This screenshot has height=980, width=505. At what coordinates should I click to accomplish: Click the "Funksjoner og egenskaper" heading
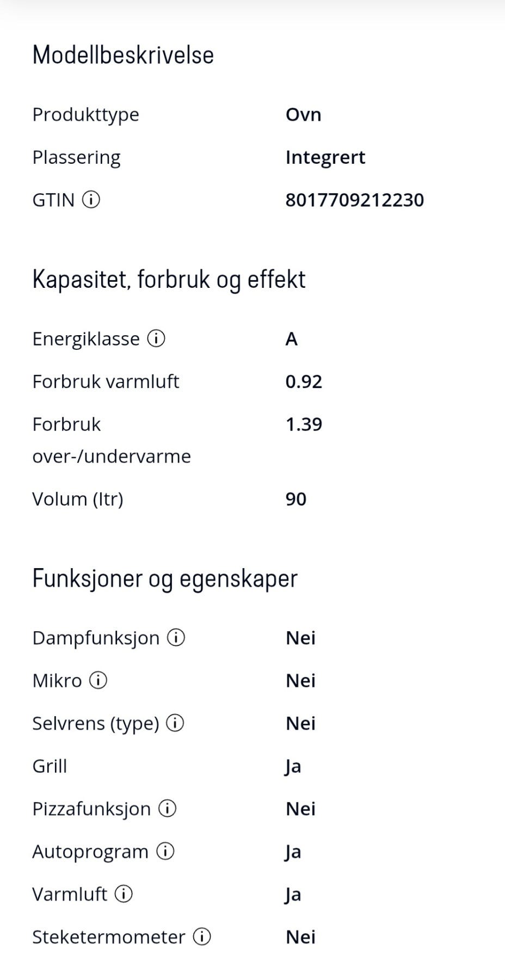(x=165, y=578)
